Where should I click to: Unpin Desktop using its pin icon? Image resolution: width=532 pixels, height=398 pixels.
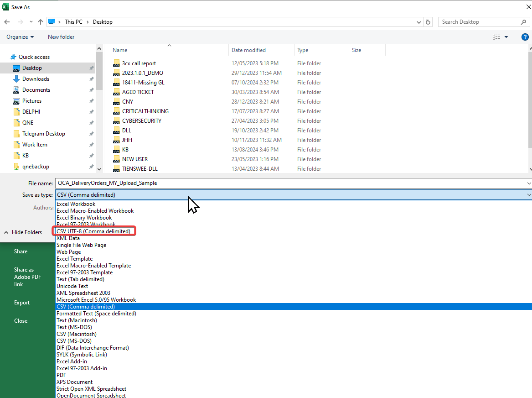91,68
